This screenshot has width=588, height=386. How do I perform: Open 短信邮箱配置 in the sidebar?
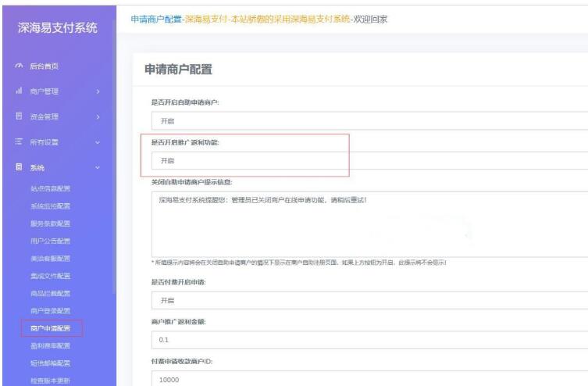pos(50,363)
